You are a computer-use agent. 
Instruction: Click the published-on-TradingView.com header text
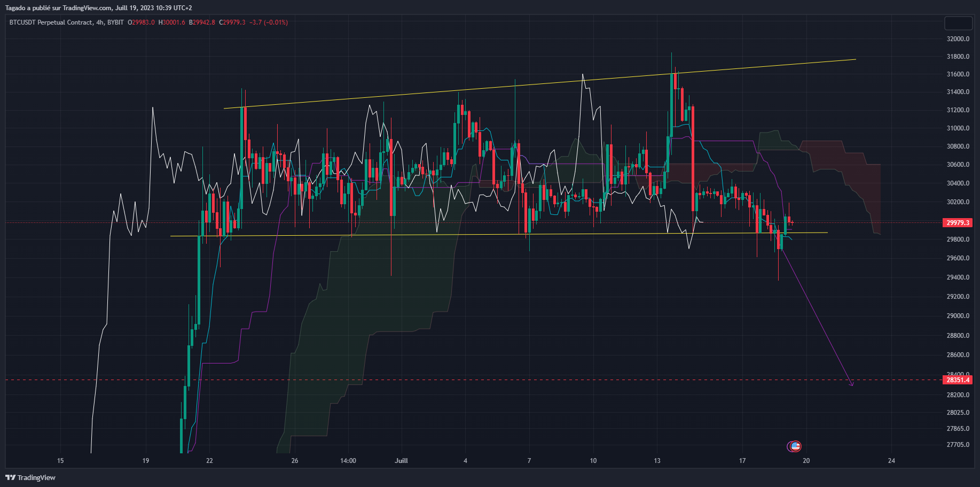[x=98, y=7]
